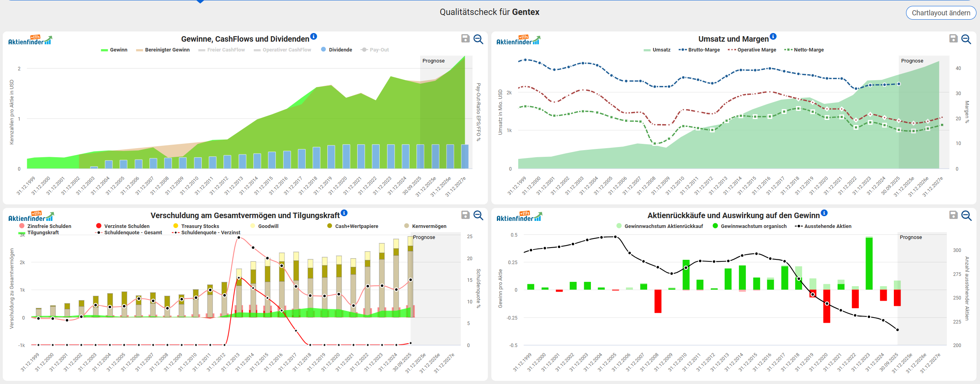
Task: Click the blue section pointer arrow at top
Action: click(200, 2)
